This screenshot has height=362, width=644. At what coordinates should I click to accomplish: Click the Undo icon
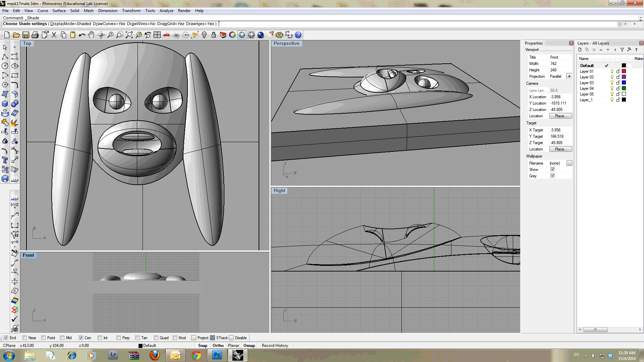[x=82, y=35]
